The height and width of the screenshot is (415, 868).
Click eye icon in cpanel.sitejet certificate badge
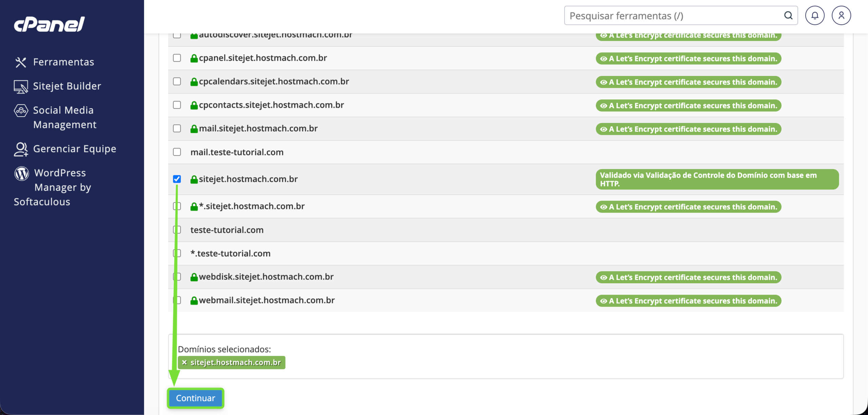coord(604,59)
